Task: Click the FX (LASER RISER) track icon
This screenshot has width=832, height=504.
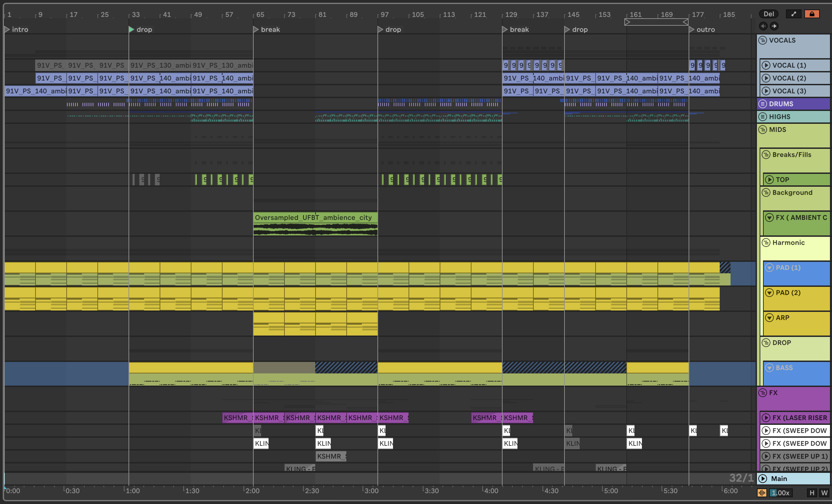Action: coord(766,418)
